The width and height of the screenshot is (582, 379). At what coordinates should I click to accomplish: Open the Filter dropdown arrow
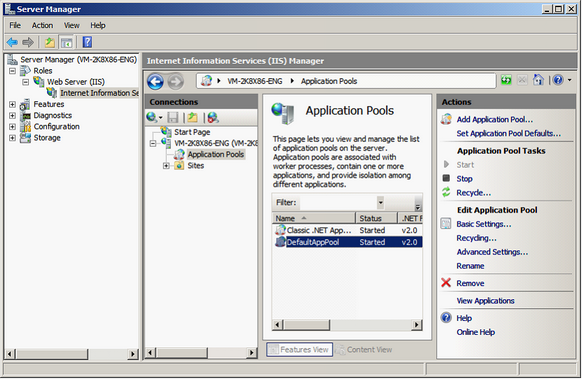380,202
